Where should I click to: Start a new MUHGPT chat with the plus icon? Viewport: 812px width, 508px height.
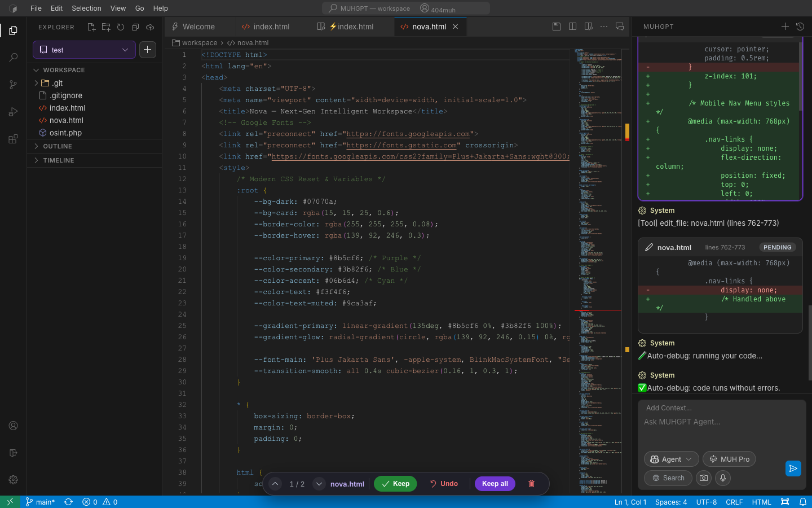click(x=785, y=27)
